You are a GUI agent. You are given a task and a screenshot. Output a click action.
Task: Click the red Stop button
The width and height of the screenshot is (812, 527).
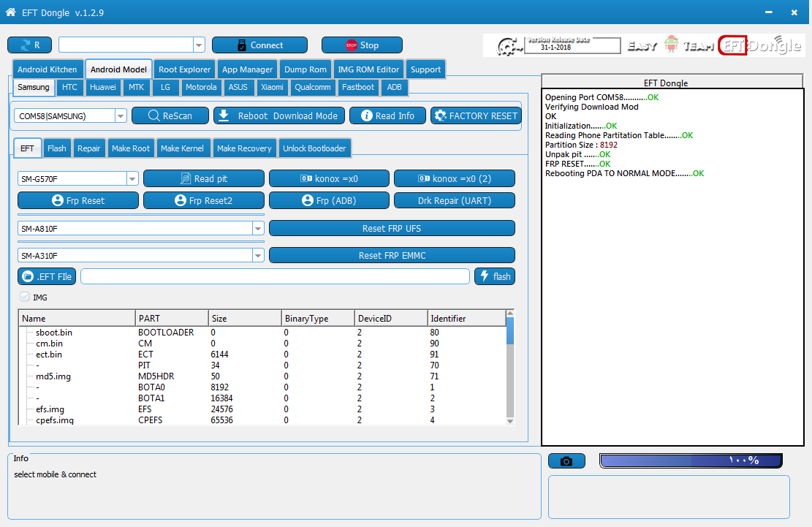(x=362, y=45)
